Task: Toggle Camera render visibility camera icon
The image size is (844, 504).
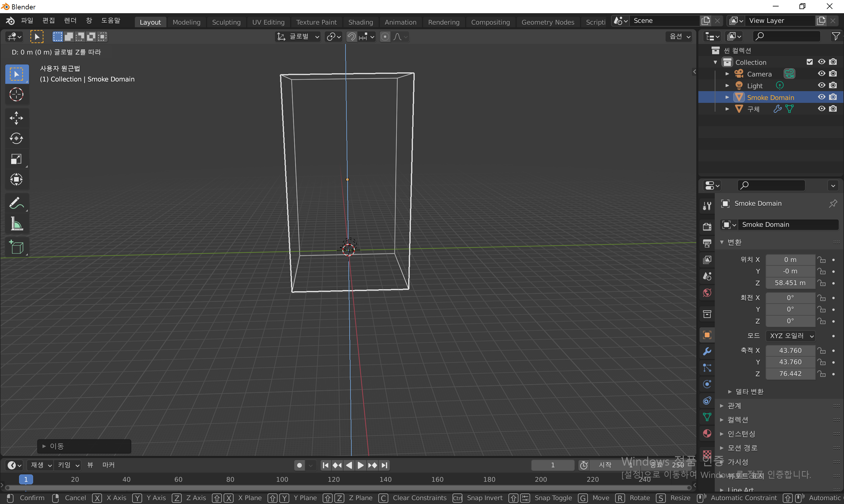Action: coord(833,74)
